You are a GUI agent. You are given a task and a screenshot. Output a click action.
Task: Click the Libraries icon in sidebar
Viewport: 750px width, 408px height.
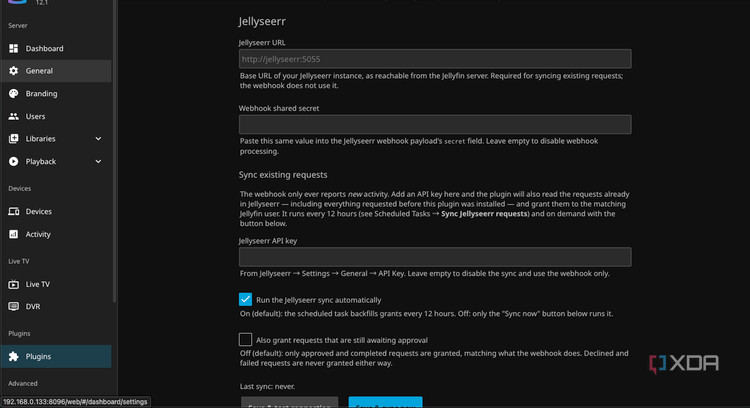pyautogui.click(x=13, y=139)
